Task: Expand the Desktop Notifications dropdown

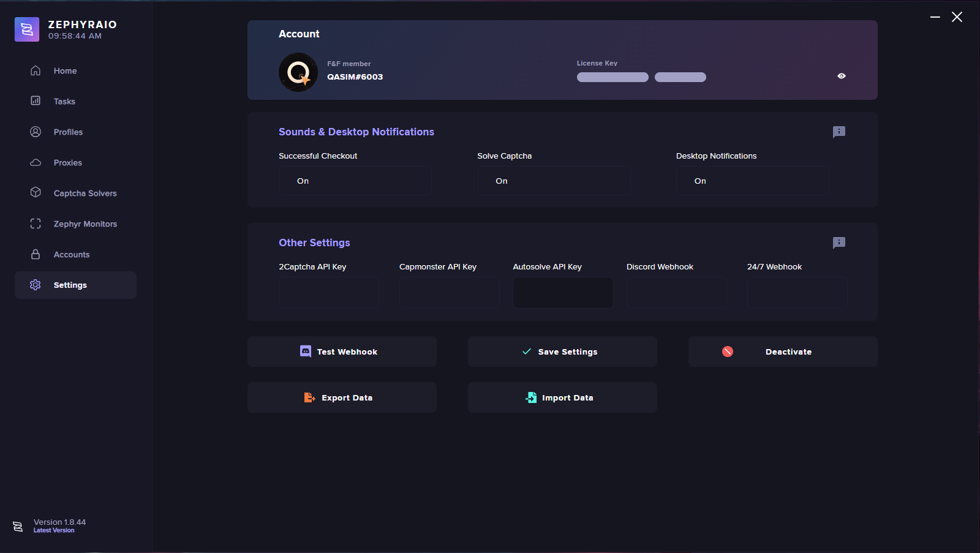Action: [752, 181]
